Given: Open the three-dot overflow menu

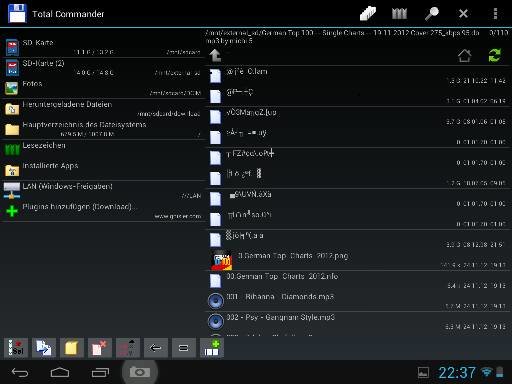Looking at the screenshot, I should pyautogui.click(x=495, y=14).
